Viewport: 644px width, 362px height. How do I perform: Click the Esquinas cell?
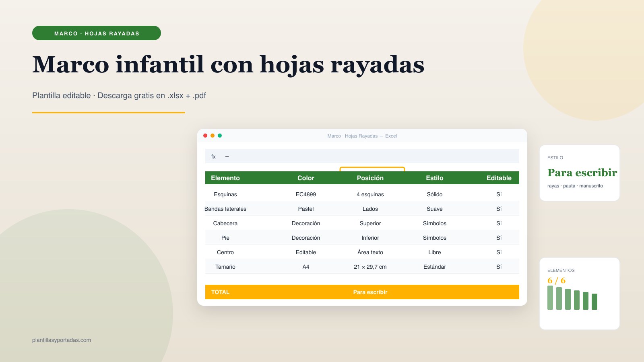tap(225, 194)
